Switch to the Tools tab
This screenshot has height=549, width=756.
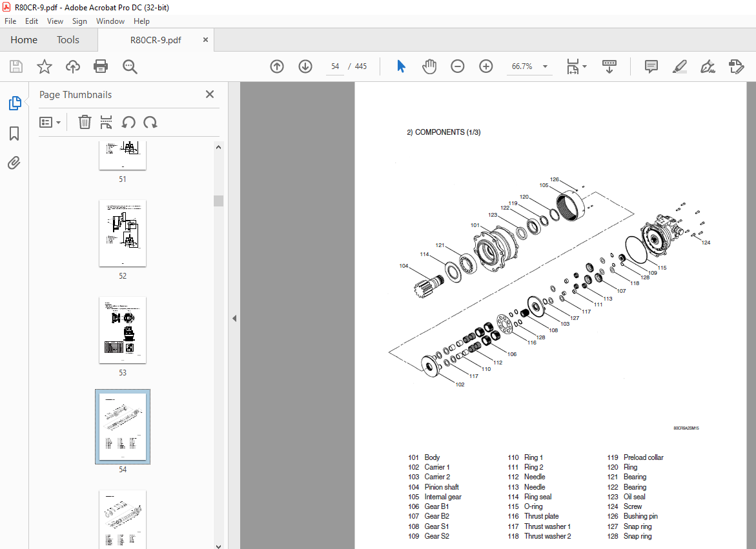[x=68, y=40]
